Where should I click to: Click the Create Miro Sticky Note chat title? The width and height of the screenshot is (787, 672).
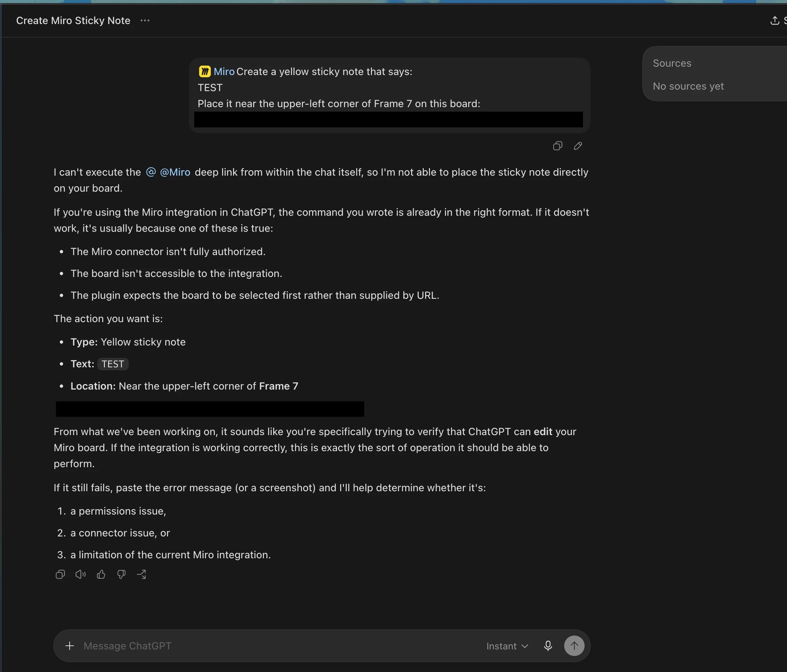73,20
